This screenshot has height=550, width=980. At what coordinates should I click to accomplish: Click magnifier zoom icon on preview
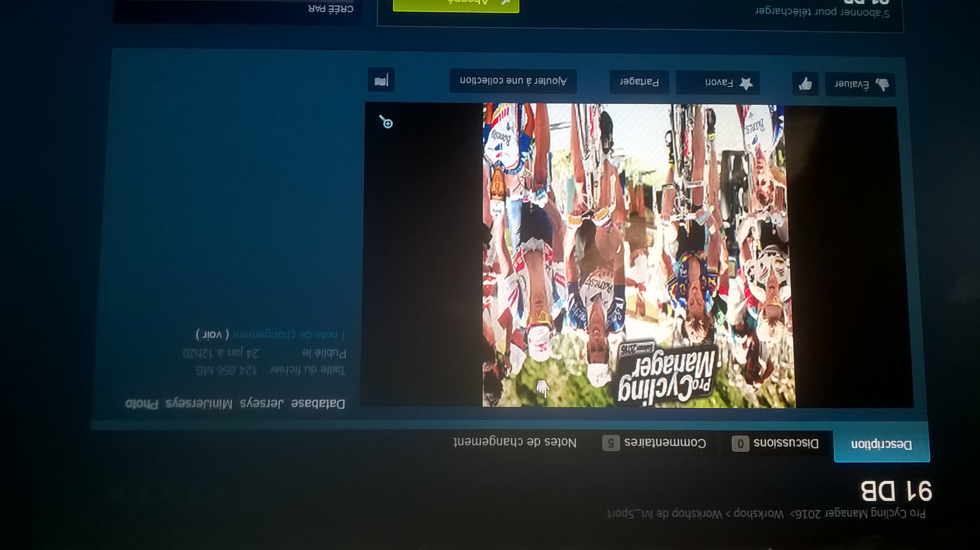(x=386, y=122)
